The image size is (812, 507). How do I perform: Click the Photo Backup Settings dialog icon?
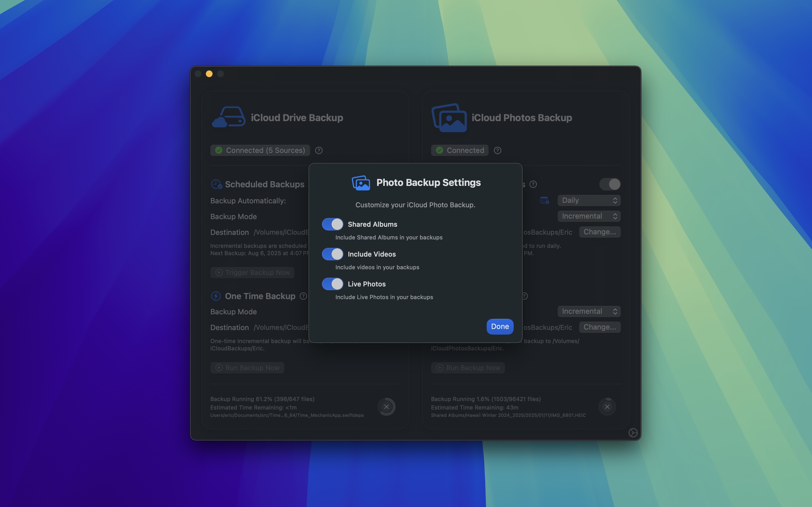[361, 183]
